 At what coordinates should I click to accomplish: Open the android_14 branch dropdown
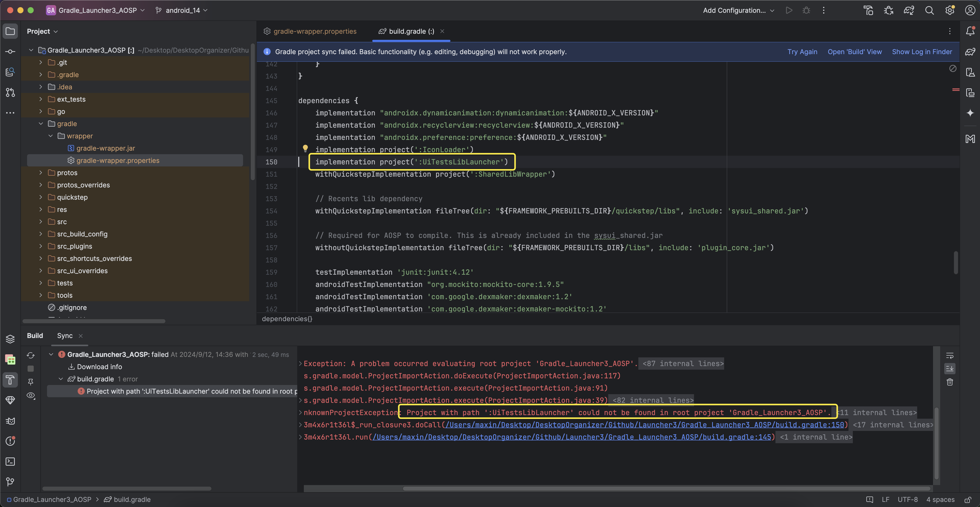pyautogui.click(x=182, y=10)
